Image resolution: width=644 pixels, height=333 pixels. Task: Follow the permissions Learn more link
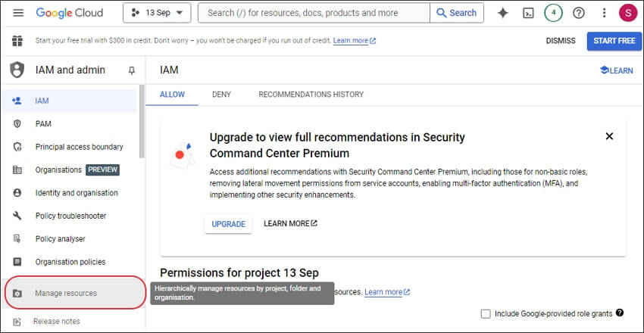click(387, 292)
